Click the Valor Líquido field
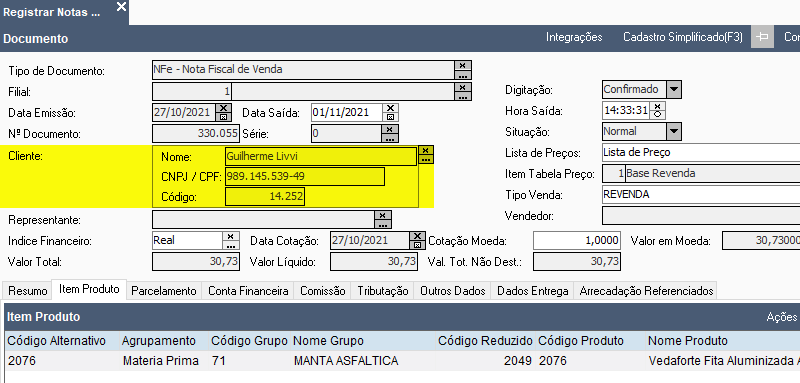800x383 pixels. click(373, 262)
